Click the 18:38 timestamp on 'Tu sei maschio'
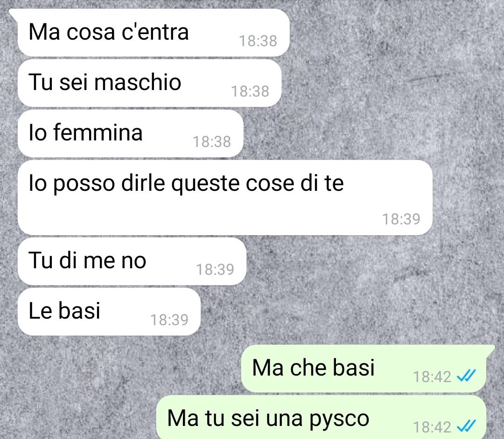504x439 pixels. [x=250, y=91]
